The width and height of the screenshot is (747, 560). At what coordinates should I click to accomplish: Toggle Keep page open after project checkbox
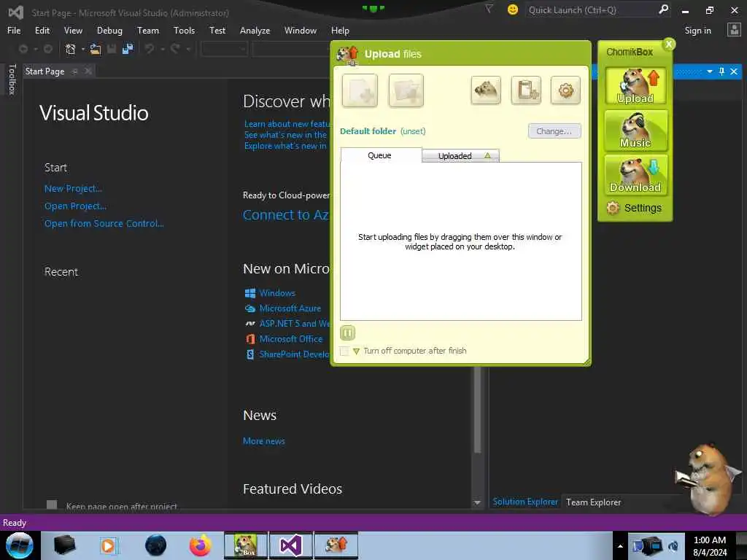pyautogui.click(x=52, y=505)
